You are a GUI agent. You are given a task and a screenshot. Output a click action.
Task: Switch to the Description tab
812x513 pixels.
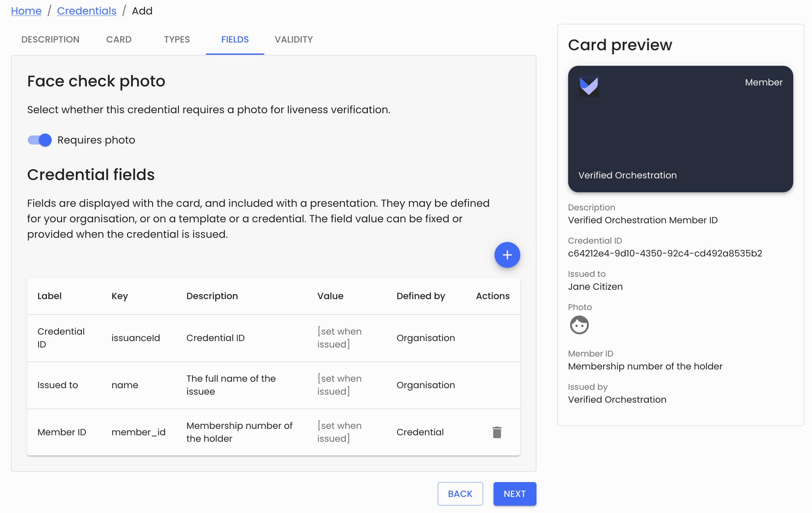point(50,39)
